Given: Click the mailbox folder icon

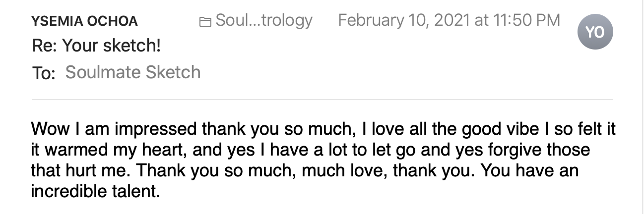Looking at the screenshot, I should [x=204, y=22].
